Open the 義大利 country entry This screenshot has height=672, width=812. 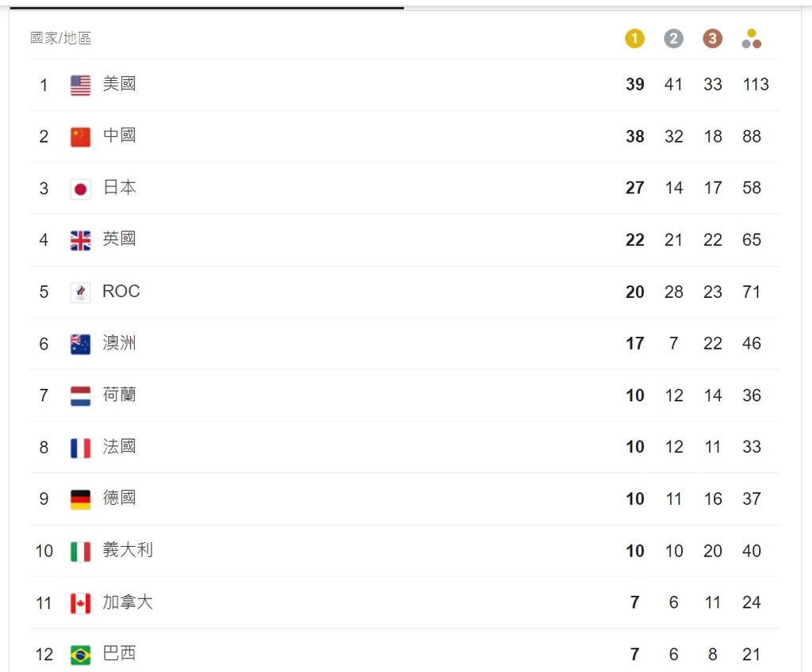(128, 550)
